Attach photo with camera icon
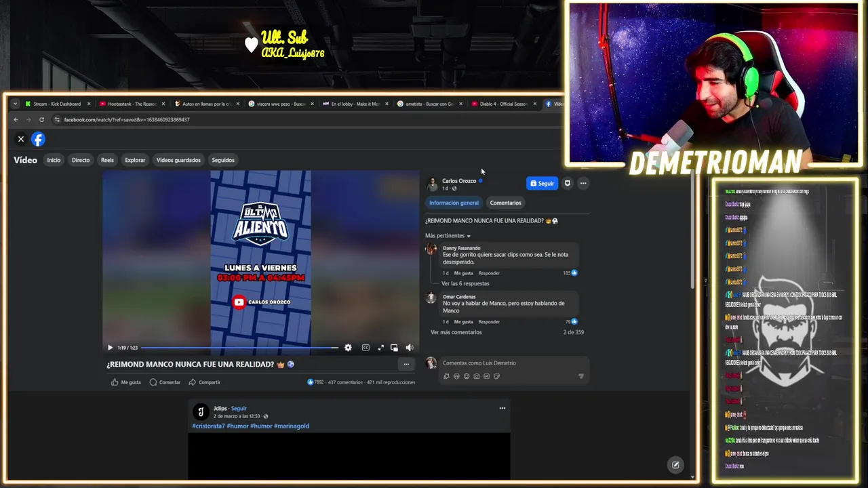 point(477,376)
